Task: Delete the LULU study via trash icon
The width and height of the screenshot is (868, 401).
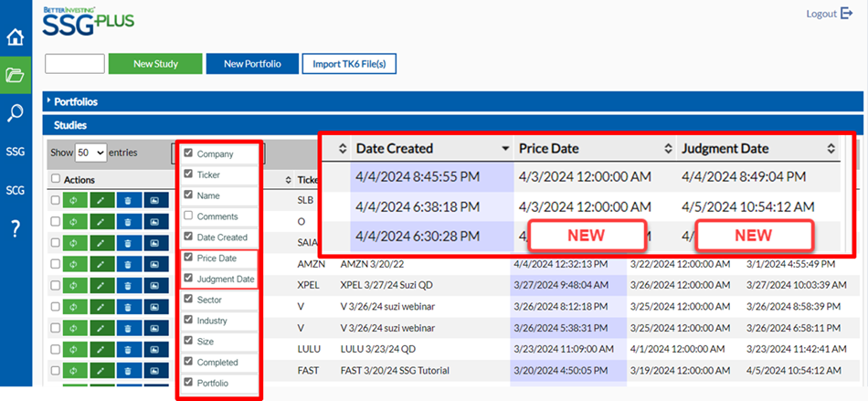Action: pos(129,350)
